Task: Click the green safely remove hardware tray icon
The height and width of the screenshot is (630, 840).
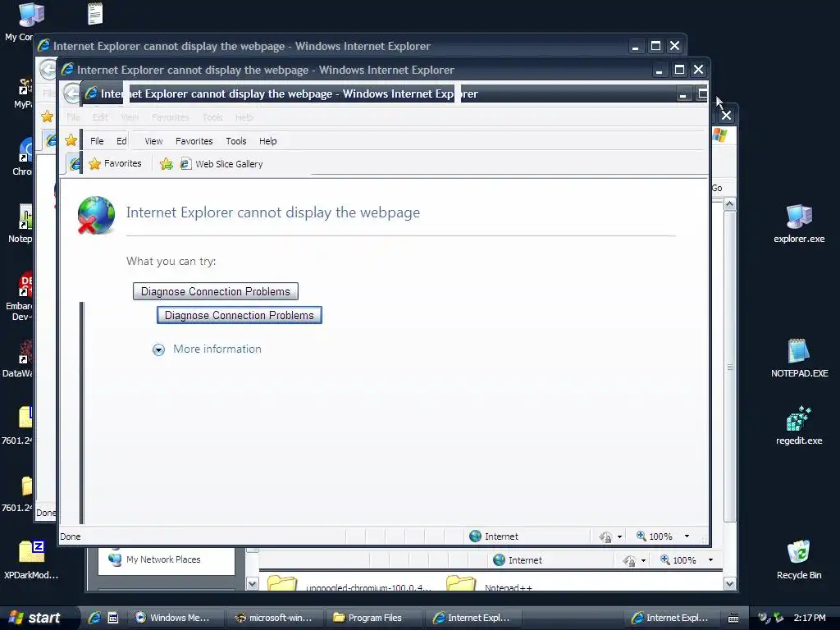Action: pyautogui.click(x=779, y=618)
